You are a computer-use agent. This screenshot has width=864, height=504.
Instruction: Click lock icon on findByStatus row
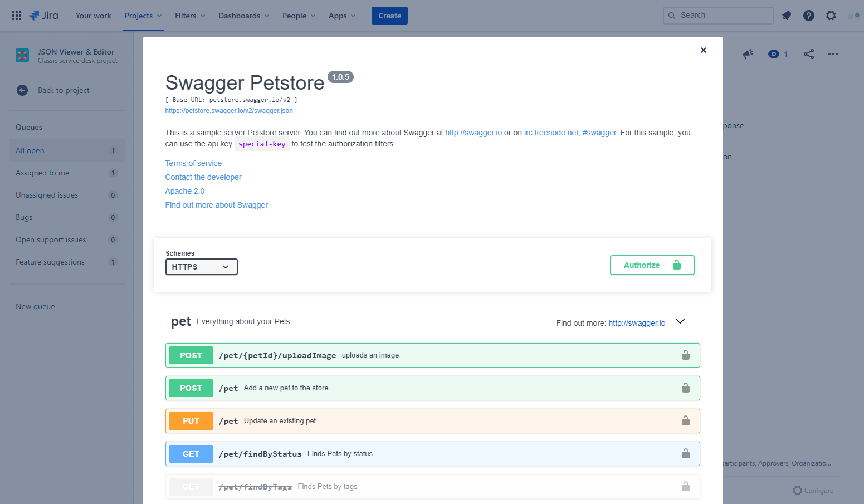point(686,454)
